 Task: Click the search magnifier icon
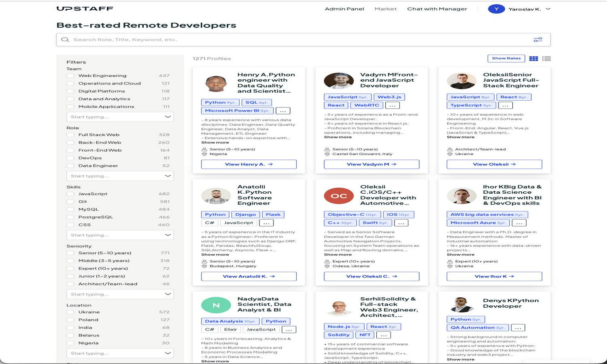click(65, 40)
